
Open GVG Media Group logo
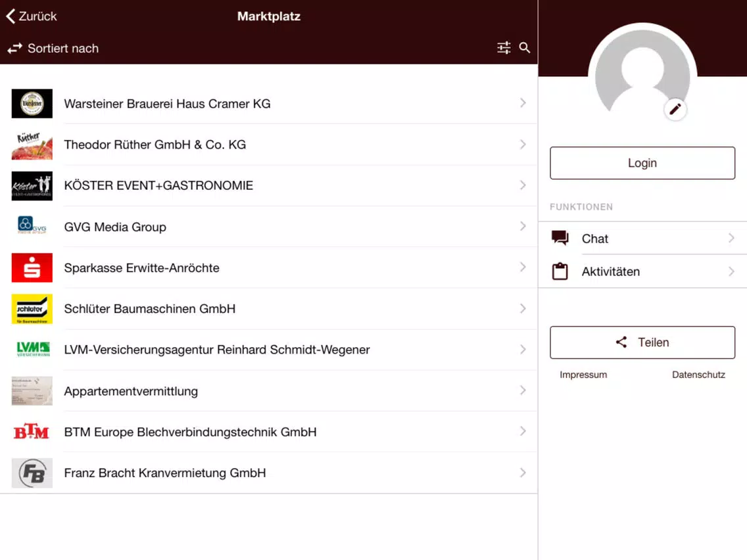coord(32,225)
